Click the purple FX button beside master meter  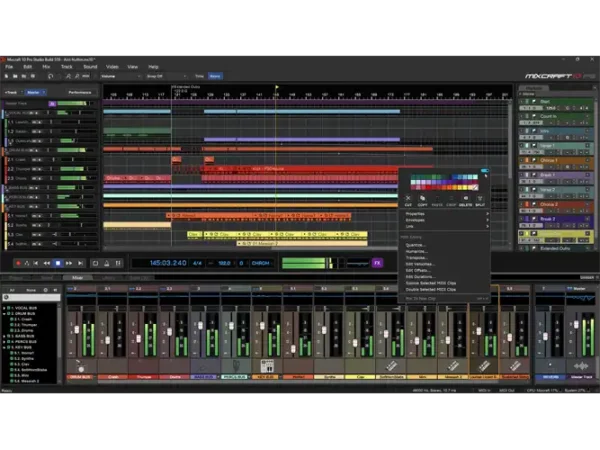377,263
